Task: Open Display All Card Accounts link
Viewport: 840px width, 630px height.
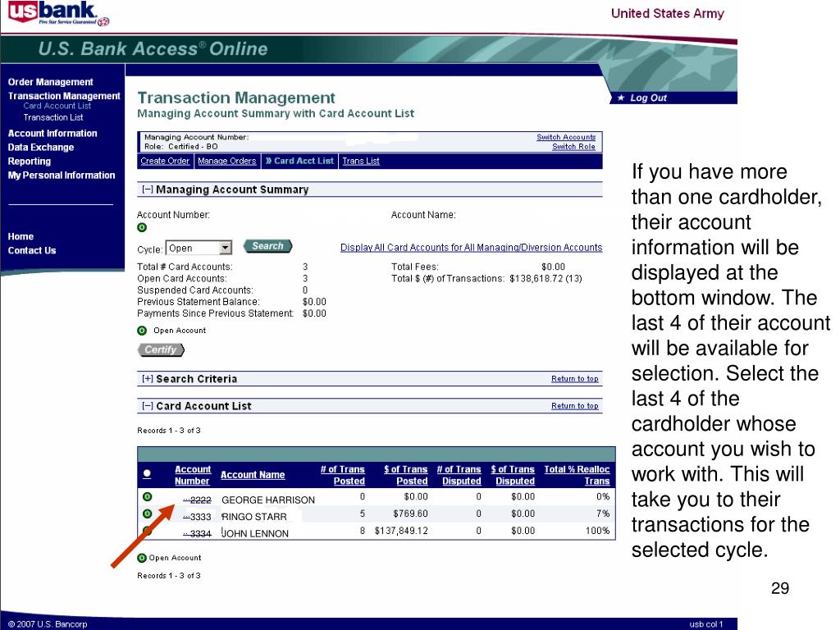Action: 472,248
